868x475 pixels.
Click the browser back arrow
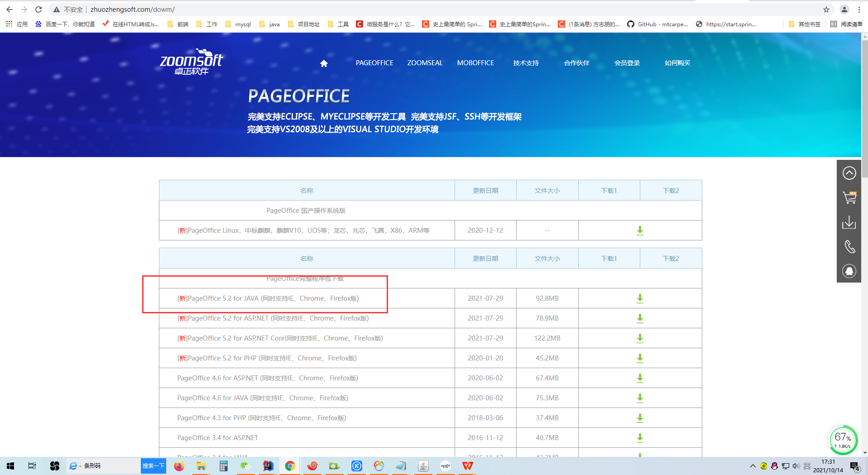tap(10, 10)
